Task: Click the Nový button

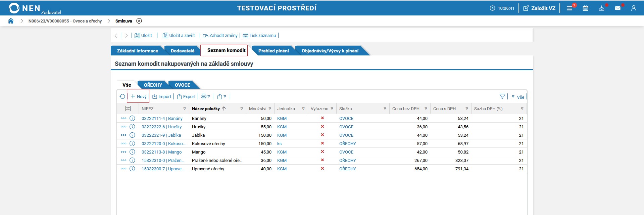Action: (138, 96)
